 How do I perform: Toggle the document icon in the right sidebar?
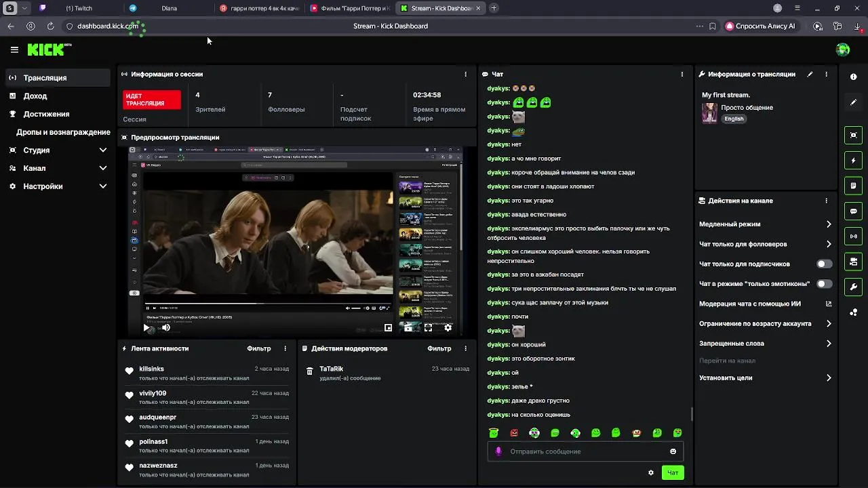[x=853, y=186]
